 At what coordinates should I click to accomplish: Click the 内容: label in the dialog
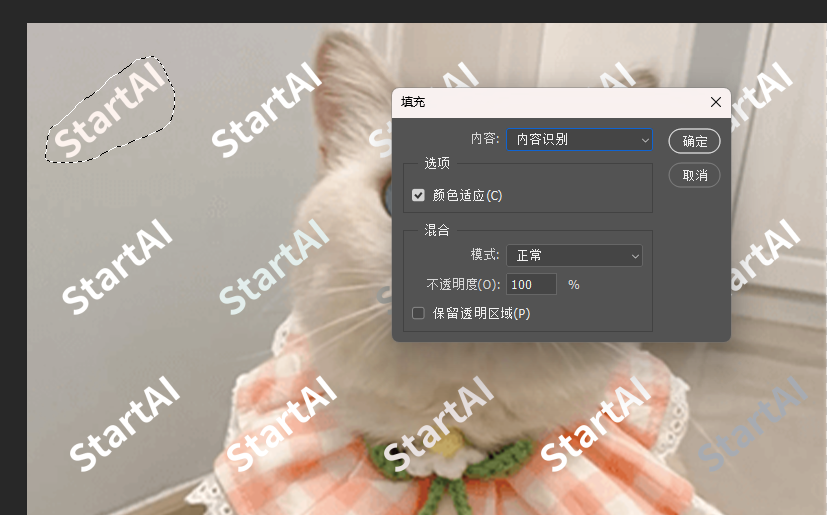click(x=484, y=139)
